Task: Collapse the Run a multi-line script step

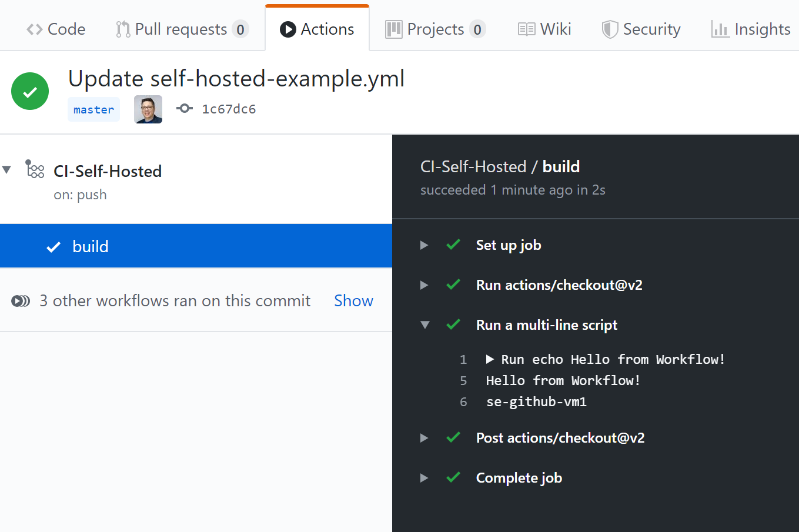Action: click(424, 324)
